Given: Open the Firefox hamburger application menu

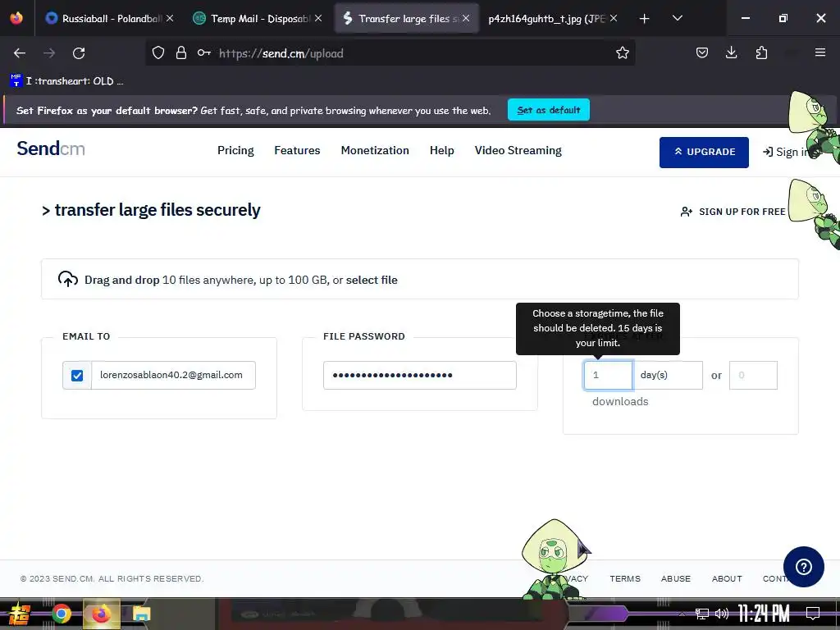Looking at the screenshot, I should [819, 52].
